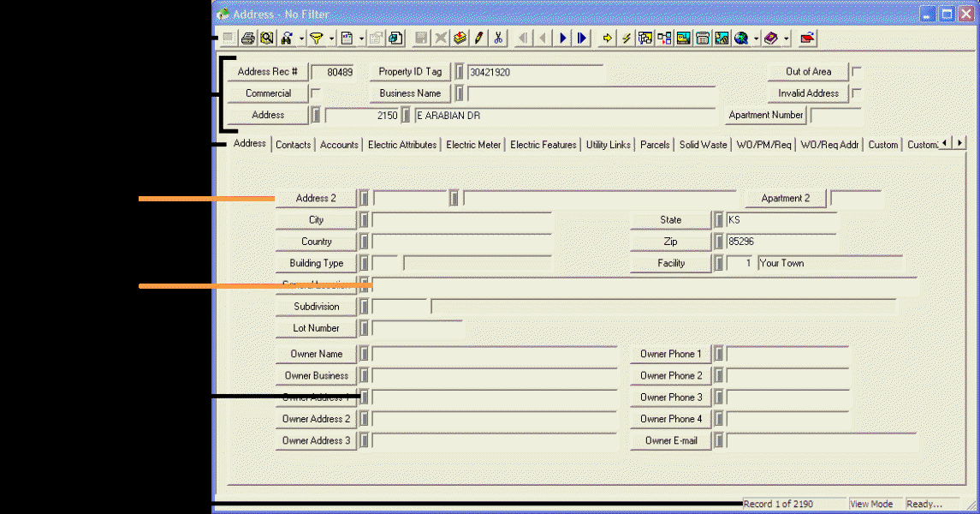The image size is (980, 514).
Task: Click the funnel Filter icon
Action: [316, 39]
